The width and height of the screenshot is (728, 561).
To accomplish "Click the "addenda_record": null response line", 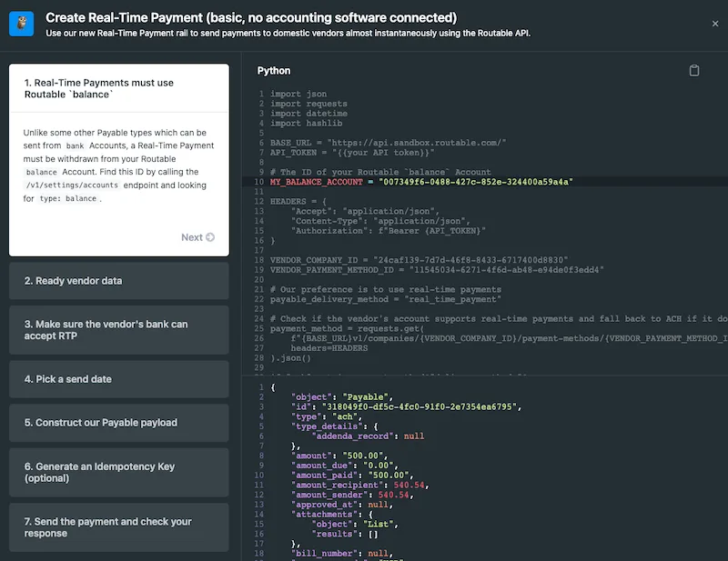I will [x=368, y=436].
